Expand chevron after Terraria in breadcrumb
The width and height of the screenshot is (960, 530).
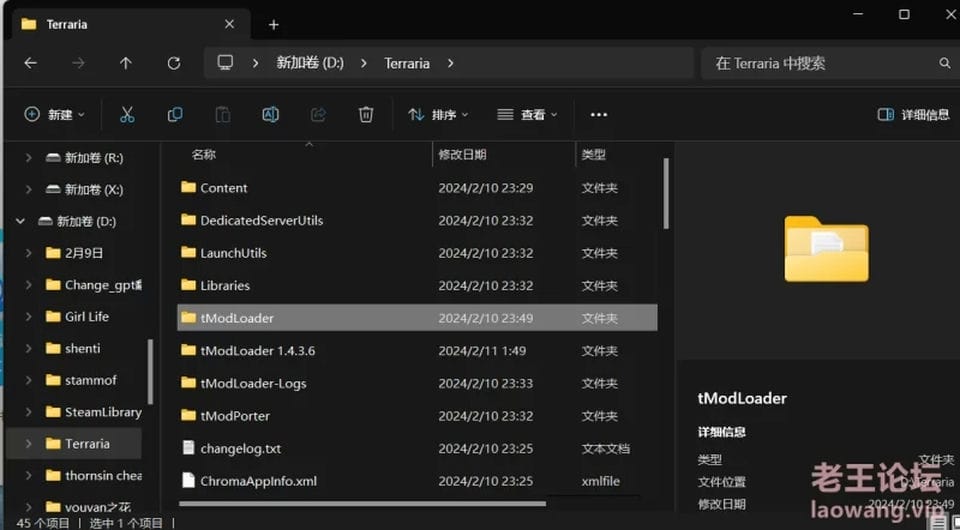click(x=451, y=63)
